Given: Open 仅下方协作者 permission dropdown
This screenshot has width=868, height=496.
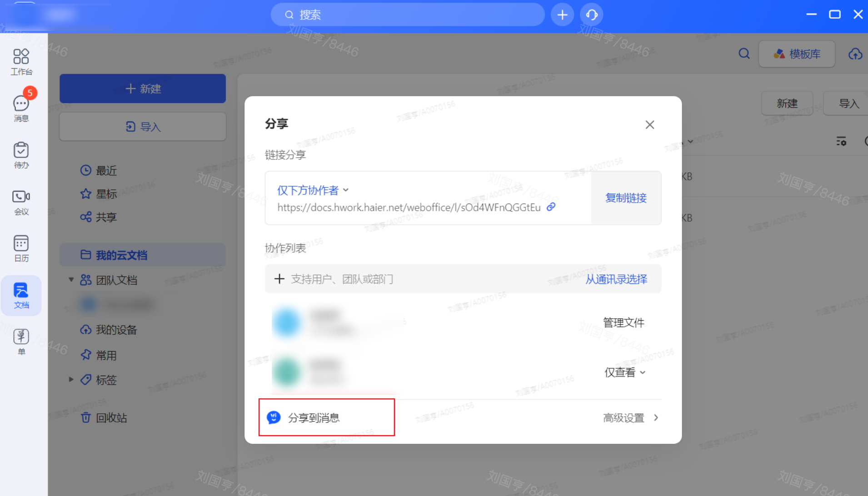Looking at the screenshot, I should (313, 190).
